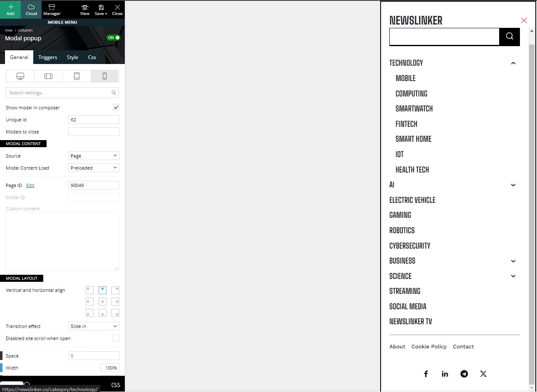
Task: Open the LinkedIn social icon
Action: (x=445, y=374)
